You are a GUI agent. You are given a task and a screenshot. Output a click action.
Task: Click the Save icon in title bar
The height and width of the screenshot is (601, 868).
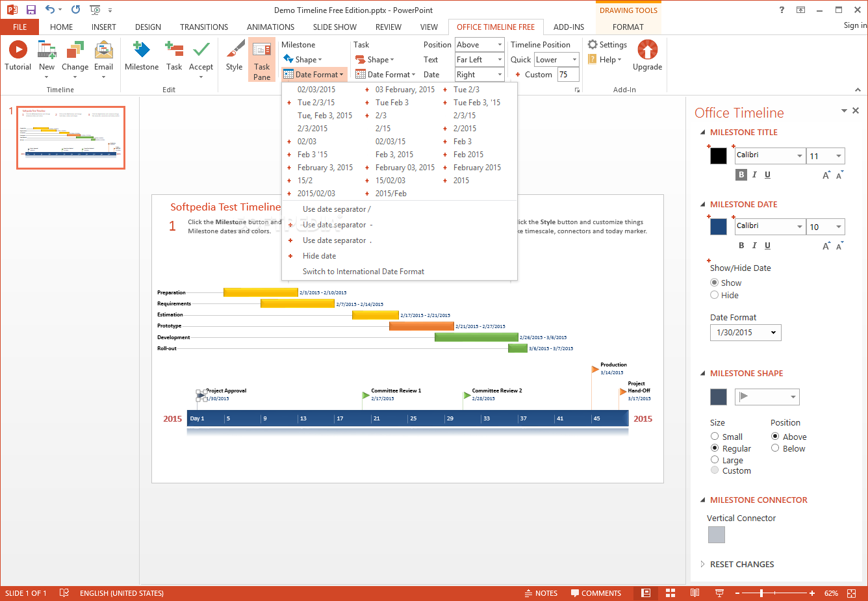[x=31, y=10]
